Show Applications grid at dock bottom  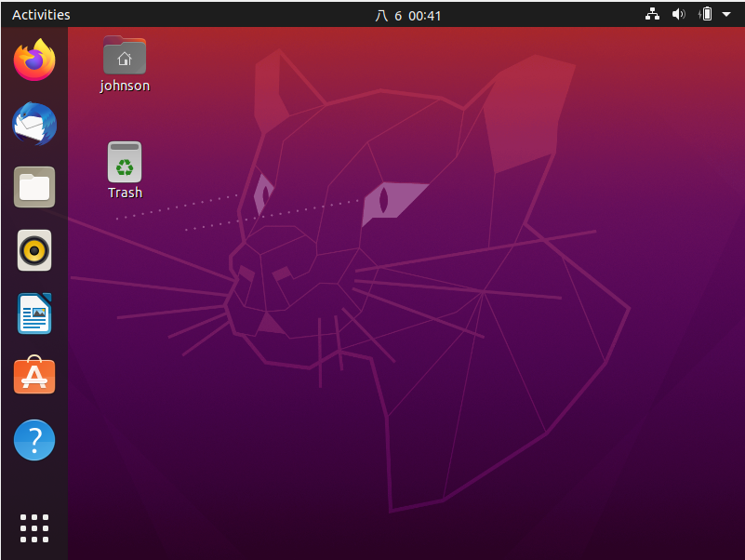coord(34,528)
